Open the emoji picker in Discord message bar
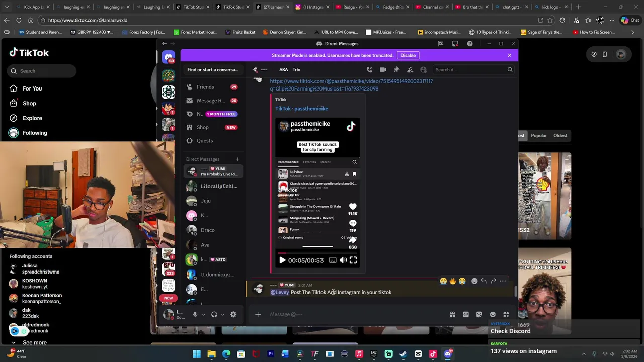Viewport: 644px width, 362px height. (x=493, y=314)
